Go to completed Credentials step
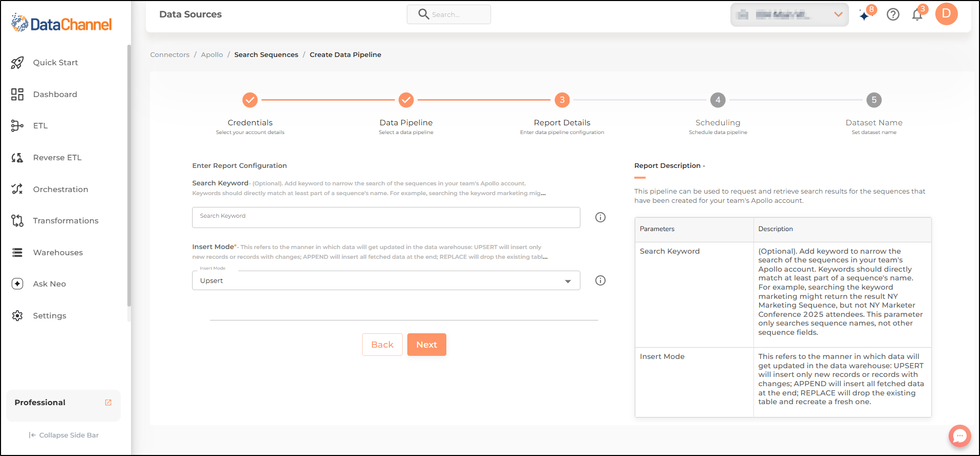 coord(250,100)
